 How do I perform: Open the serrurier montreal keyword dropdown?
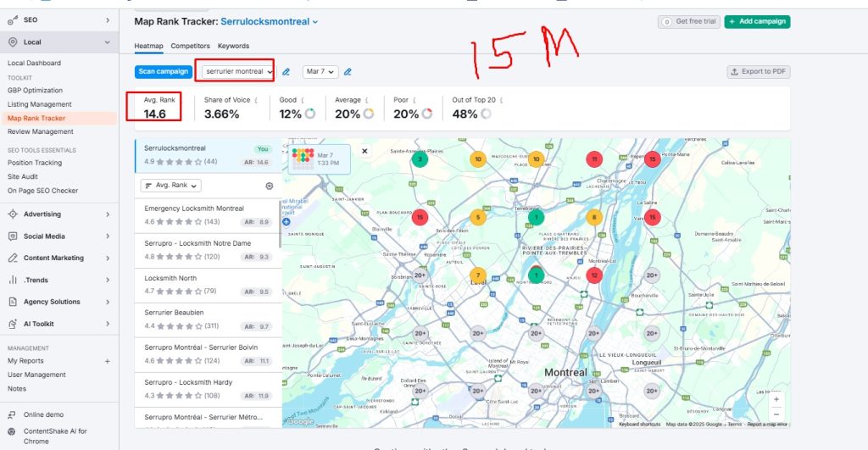tap(238, 71)
